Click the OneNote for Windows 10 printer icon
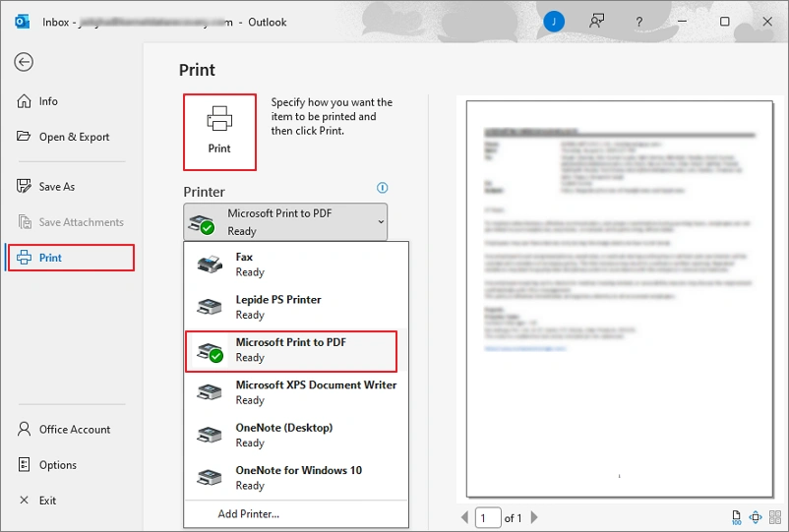Viewport: 789px width, 532px height. 210,477
